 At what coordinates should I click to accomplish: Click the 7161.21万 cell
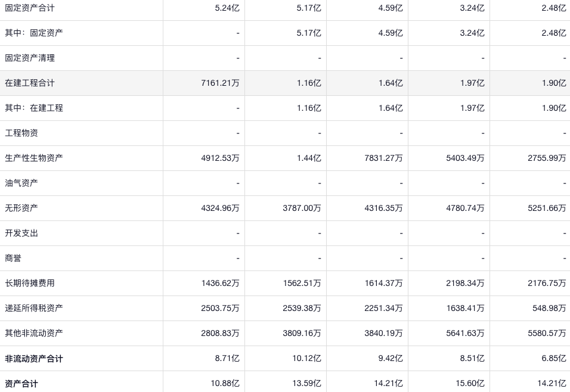[220, 83]
